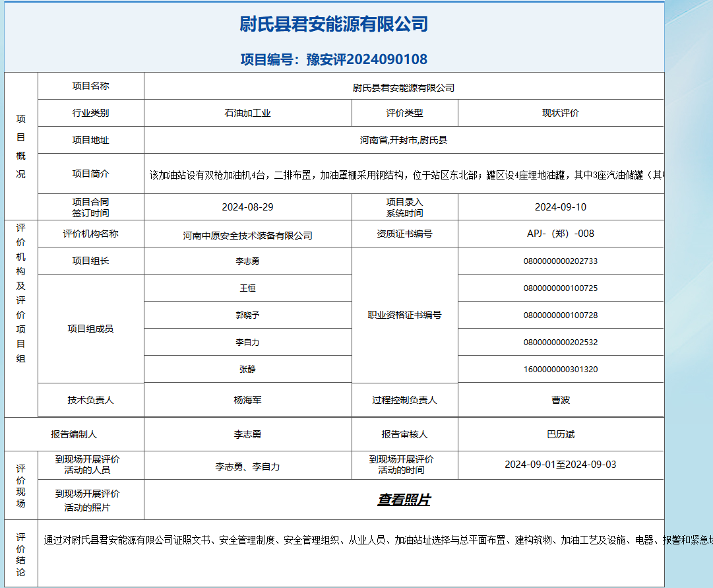Click the 项目名称 label cell
This screenshot has height=588, width=713.
point(90,86)
